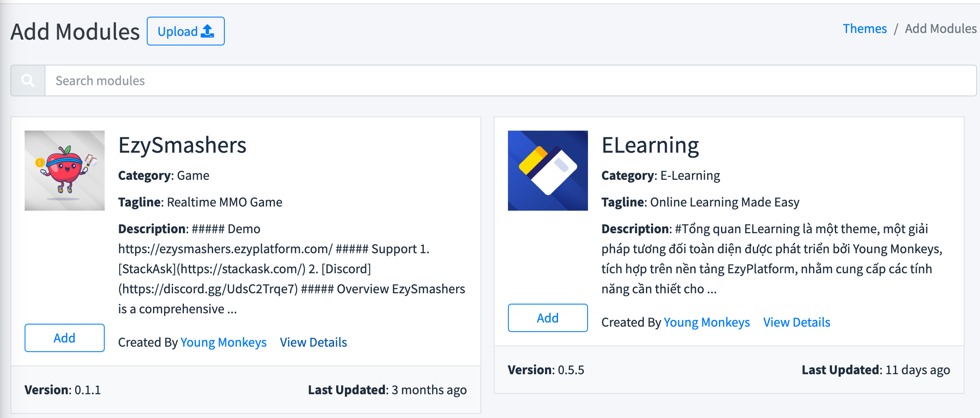Select the ELearning module title

pyautogui.click(x=650, y=145)
